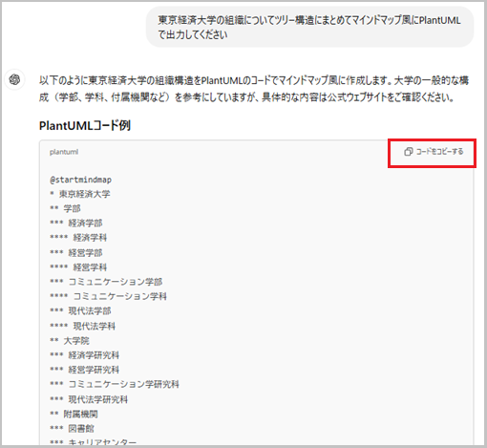Click the '** 学部' code line
Screen dimensions: 487x448
coord(65,208)
